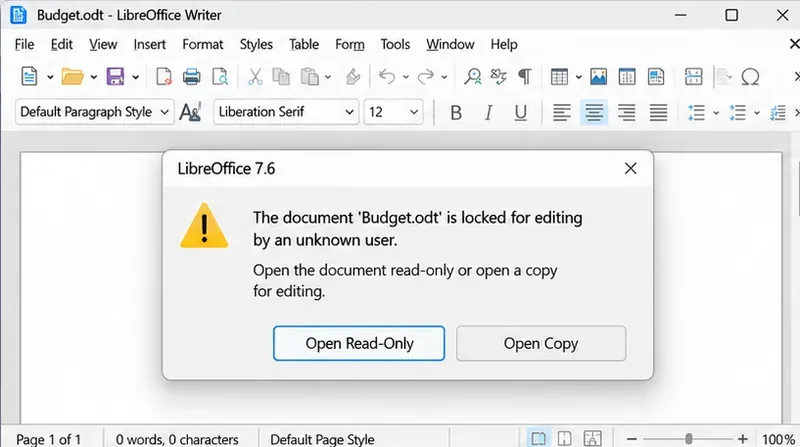The width and height of the screenshot is (800, 447).
Task: Click the Open Read-Only button
Action: (359, 343)
